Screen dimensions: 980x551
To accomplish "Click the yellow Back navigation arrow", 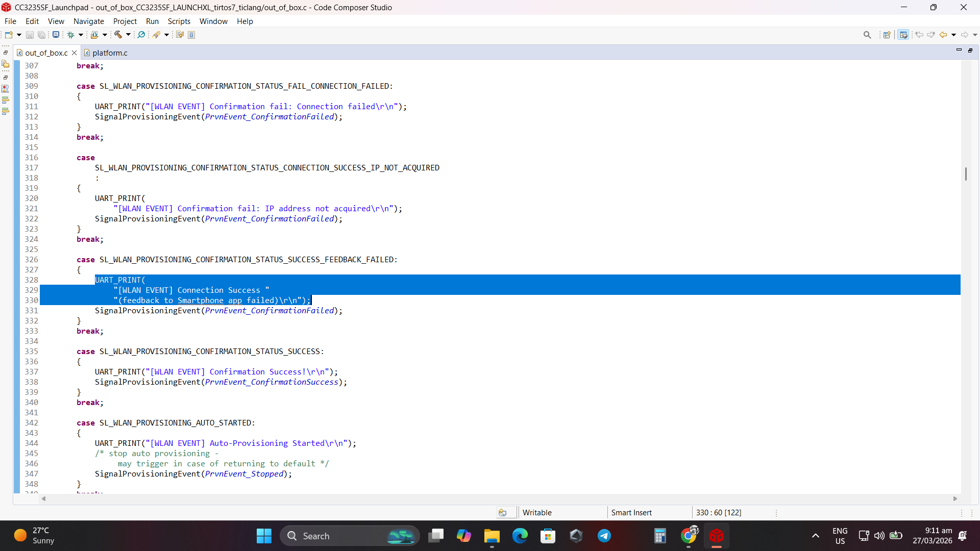I will point(943,35).
